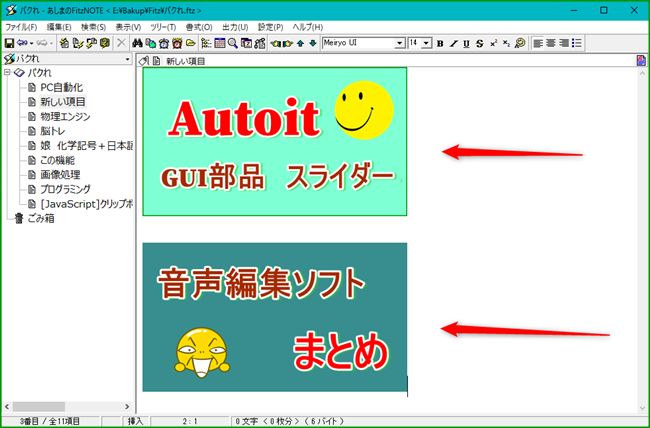
Task: Toggle Strikethrough formatting
Action: [x=480, y=44]
